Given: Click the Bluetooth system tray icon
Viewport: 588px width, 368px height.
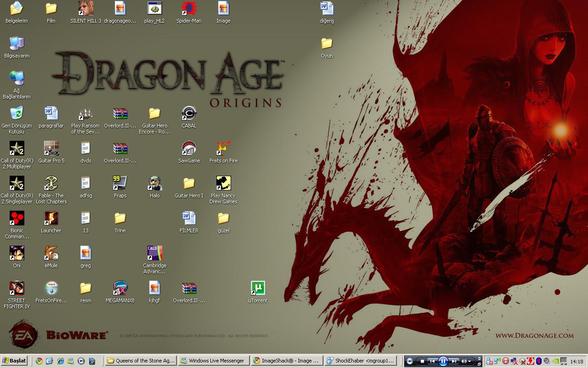Looking at the screenshot, I should click(x=539, y=361).
